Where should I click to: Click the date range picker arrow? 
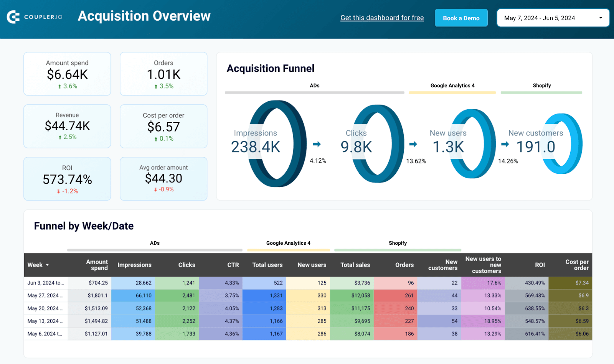601,18
